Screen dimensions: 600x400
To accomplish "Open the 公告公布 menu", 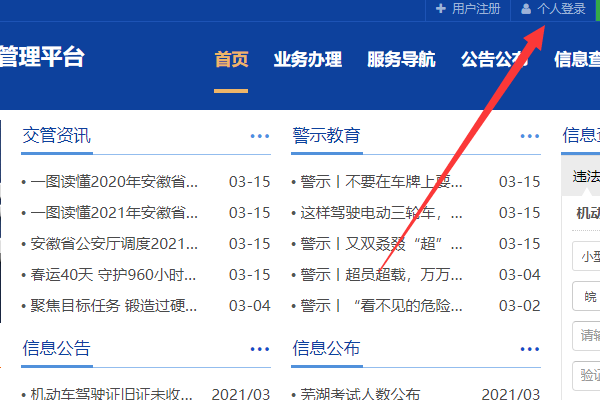I will pos(494,59).
